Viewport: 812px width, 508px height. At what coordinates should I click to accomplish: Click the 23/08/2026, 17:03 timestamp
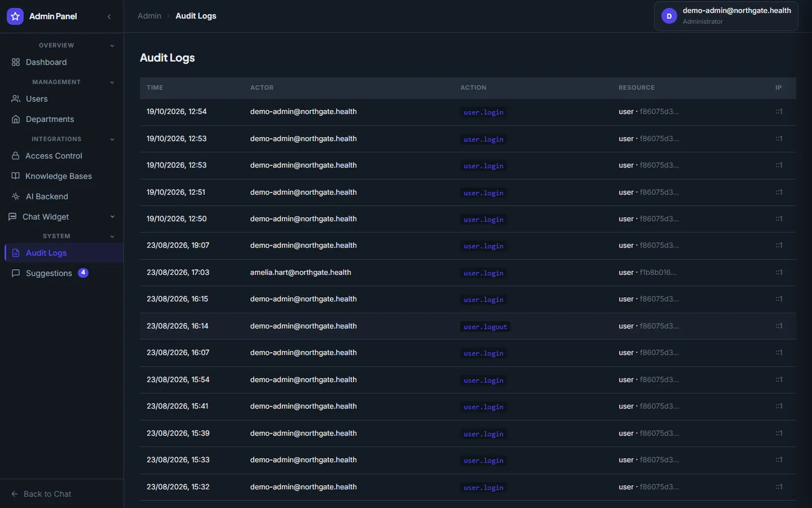click(x=178, y=272)
